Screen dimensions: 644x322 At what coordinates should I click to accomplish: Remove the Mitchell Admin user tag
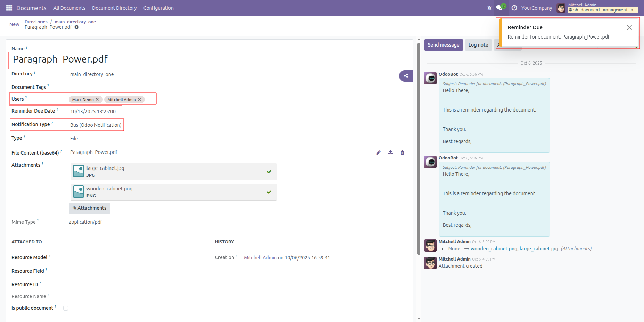point(140,99)
